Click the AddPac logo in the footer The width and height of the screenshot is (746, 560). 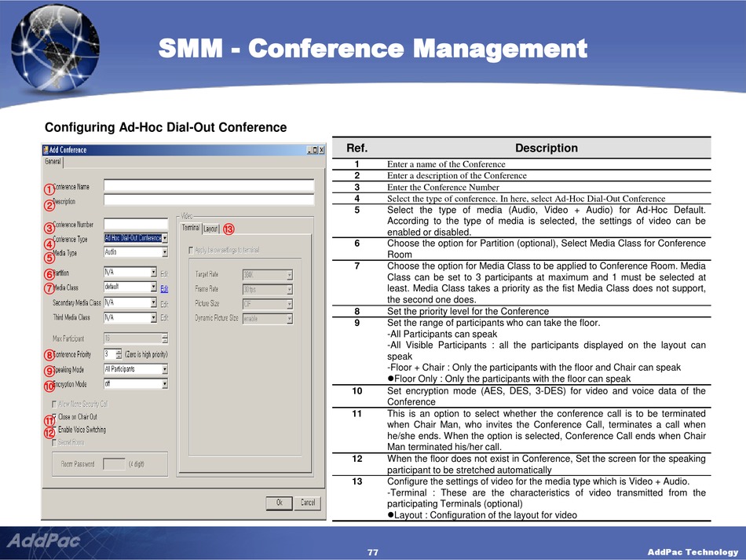point(43,541)
